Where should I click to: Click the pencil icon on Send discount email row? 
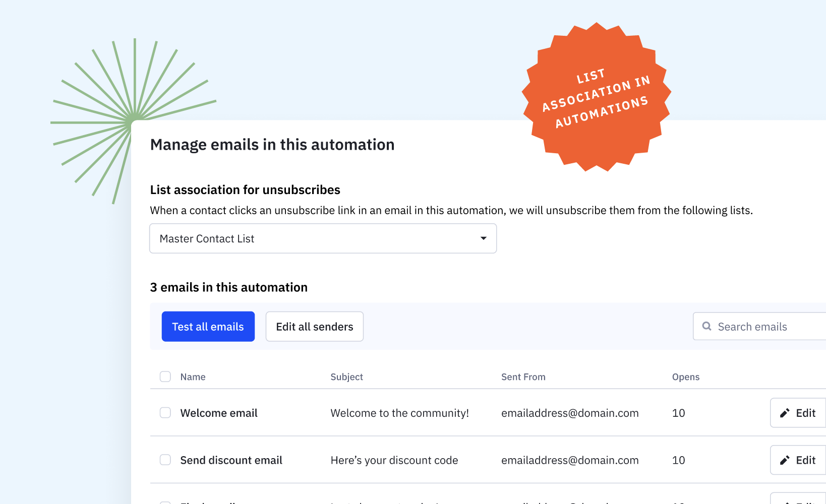tap(784, 460)
